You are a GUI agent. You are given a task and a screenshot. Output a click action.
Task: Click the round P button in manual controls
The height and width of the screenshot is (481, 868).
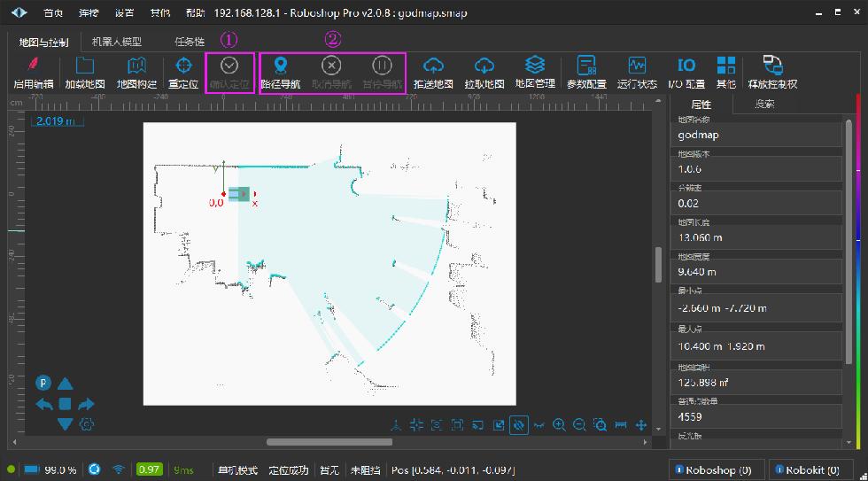click(43, 383)
